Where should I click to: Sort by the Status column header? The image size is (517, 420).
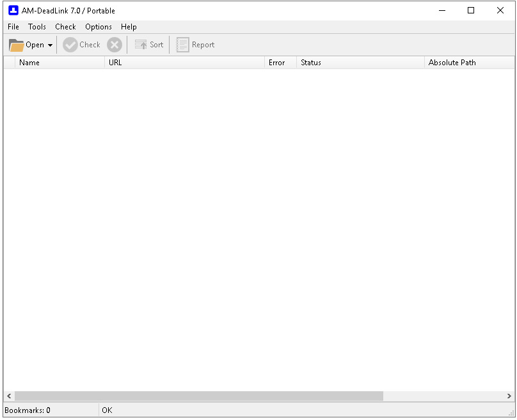tap(360, 63)
